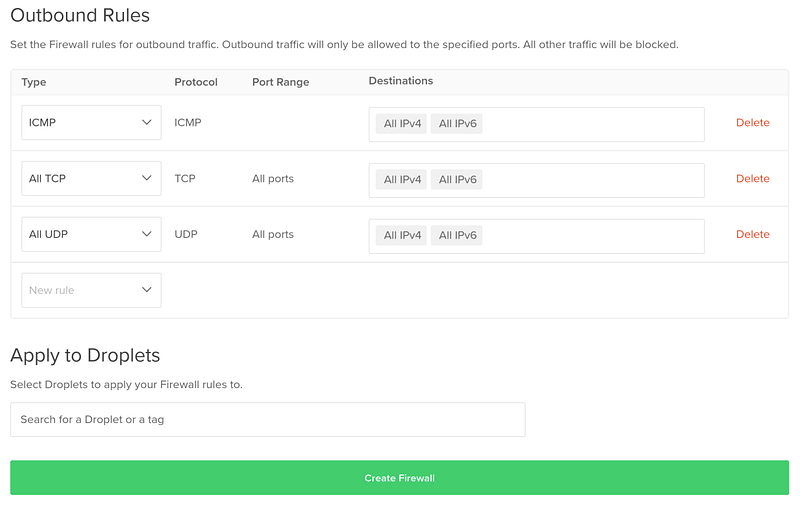This screenshot has height=512, width=800.
Task: Delete the UDP outbound rule
Action: tap(752, 235)
